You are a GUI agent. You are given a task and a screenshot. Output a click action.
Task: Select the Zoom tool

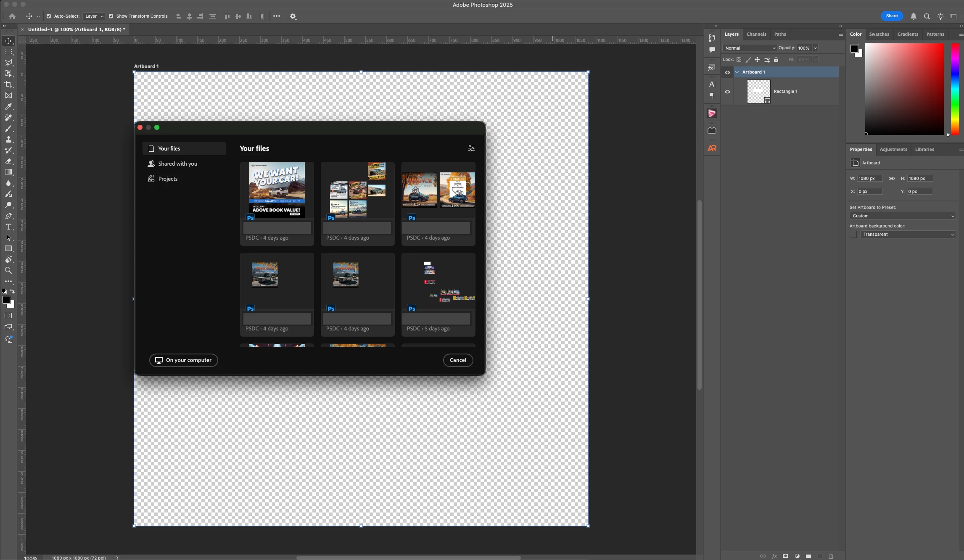pyautogui.click(x=8, y=270)
